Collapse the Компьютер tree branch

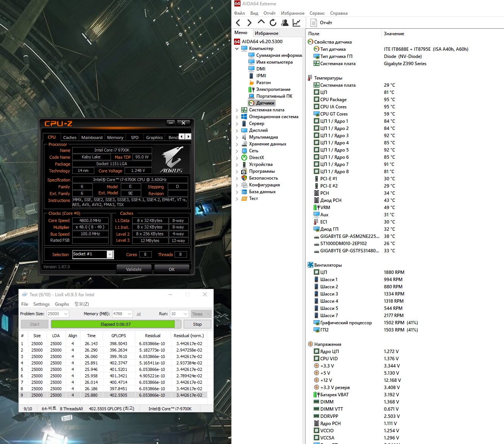click(x=237, y=48)
